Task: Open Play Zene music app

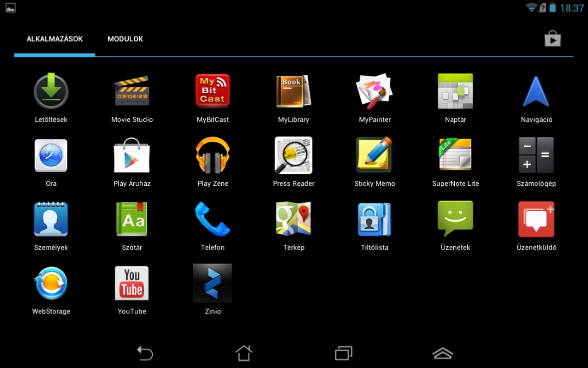Action: pos(213,155)
